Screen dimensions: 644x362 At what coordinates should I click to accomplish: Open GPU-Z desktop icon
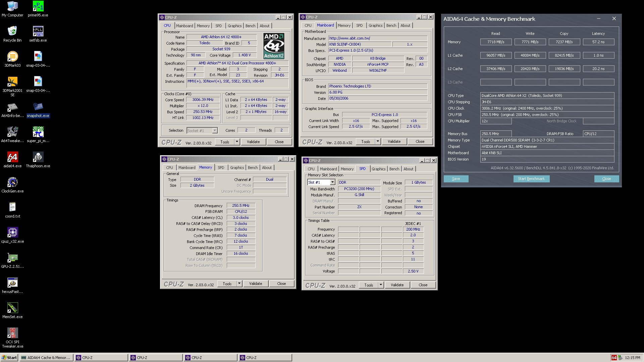[x=12, y=260]
